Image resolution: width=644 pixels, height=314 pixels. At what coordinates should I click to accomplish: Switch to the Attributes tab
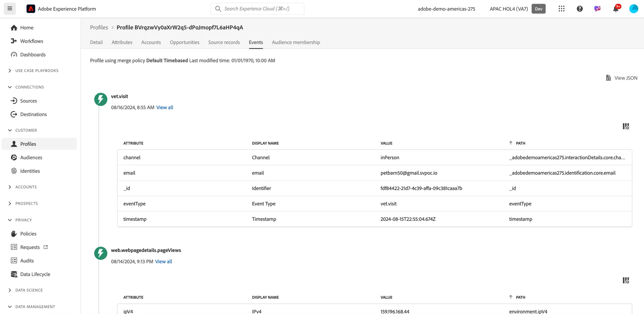122,42
